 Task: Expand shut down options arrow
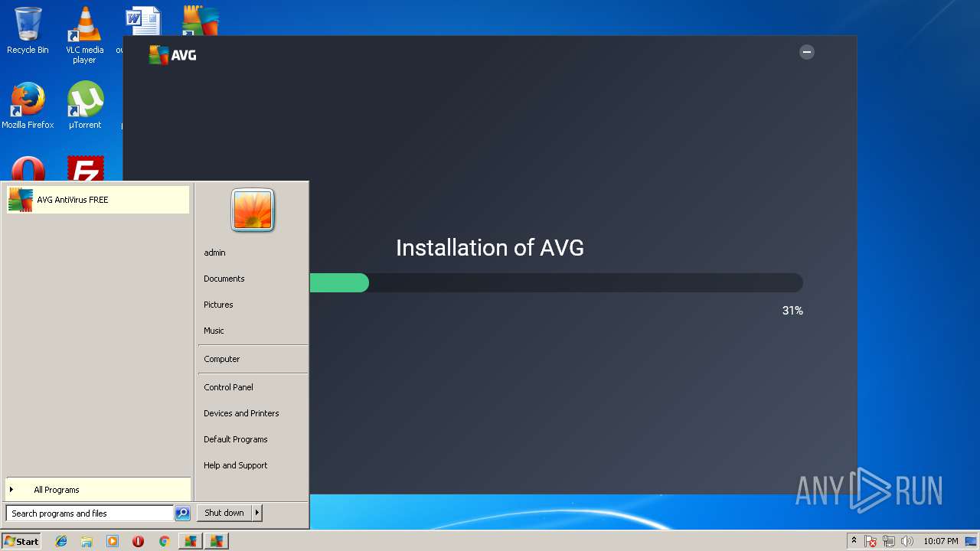[257, 513]
